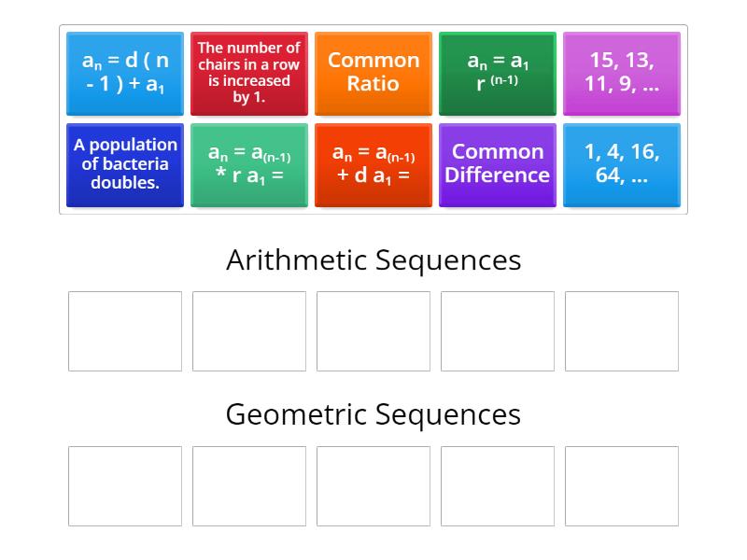Click the bacteria population doubling tile
The width and height of the screenshot is (747, 560).
(125, 164)
